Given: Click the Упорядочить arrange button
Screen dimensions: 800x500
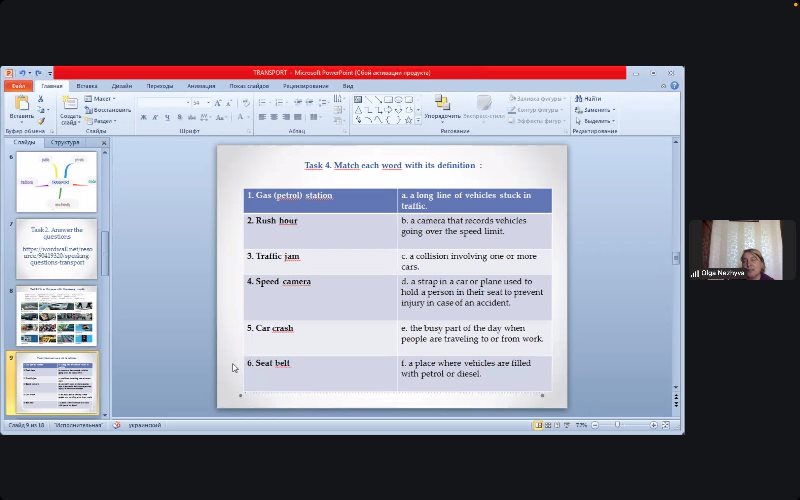Looking at the screenshot, I should tap(442, 108).
